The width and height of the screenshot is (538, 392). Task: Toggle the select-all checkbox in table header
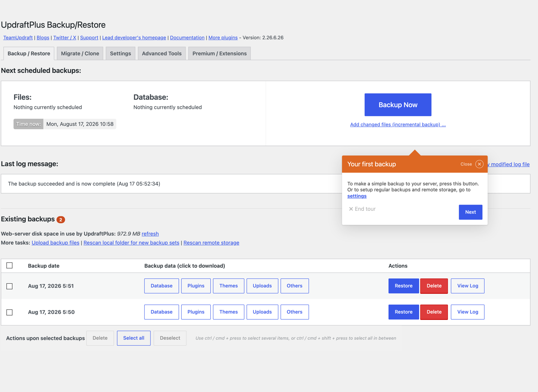10,265
